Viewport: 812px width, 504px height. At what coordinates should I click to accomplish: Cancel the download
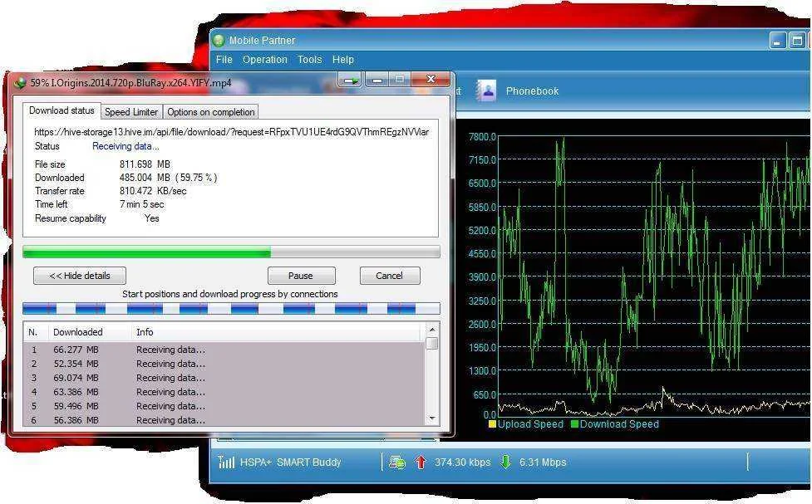click(390, 276)
